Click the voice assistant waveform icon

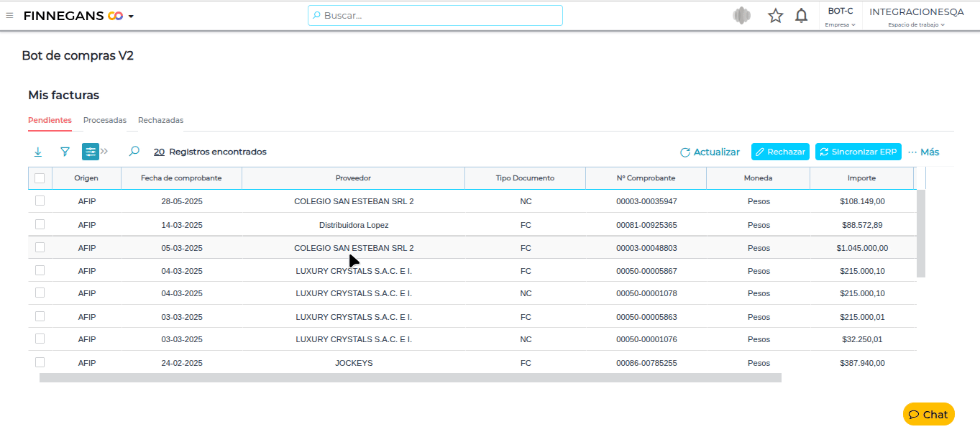741,16
